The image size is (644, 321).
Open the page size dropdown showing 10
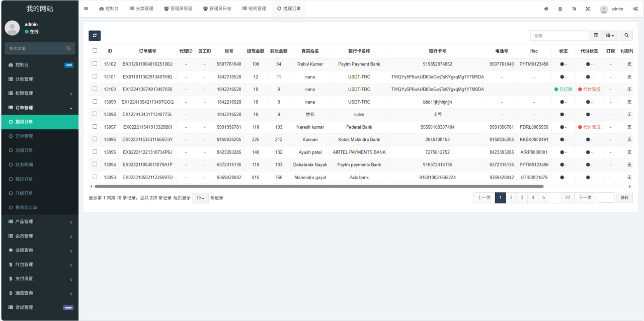pyautogui.click(x=200, y=198)
